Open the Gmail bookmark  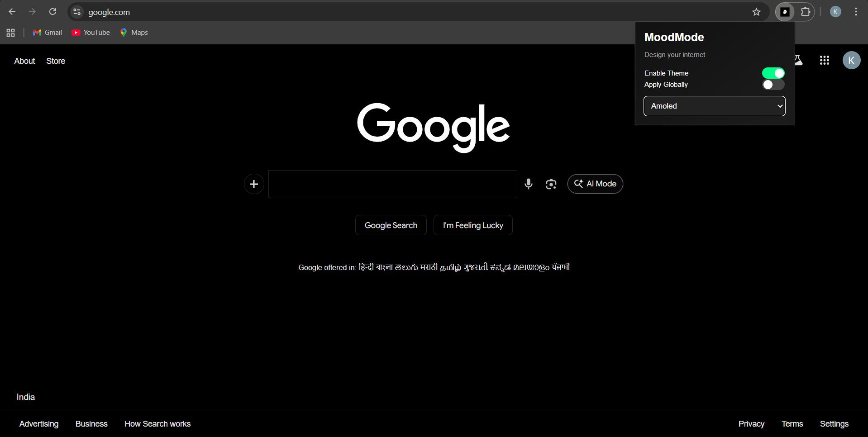point(48,33)
